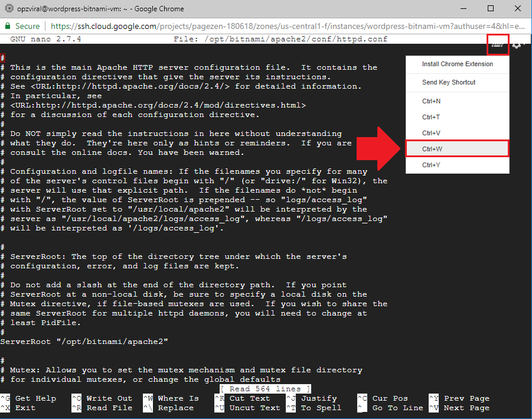Click the 'consult the online docs' line
Viewport: 532px width, 419px height.
coord(122,152)
